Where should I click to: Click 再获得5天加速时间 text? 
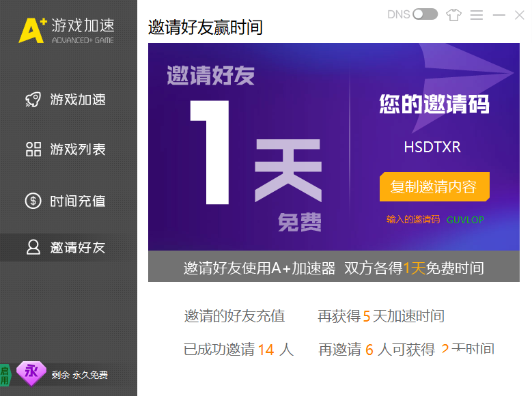click(x=381, y=316)
